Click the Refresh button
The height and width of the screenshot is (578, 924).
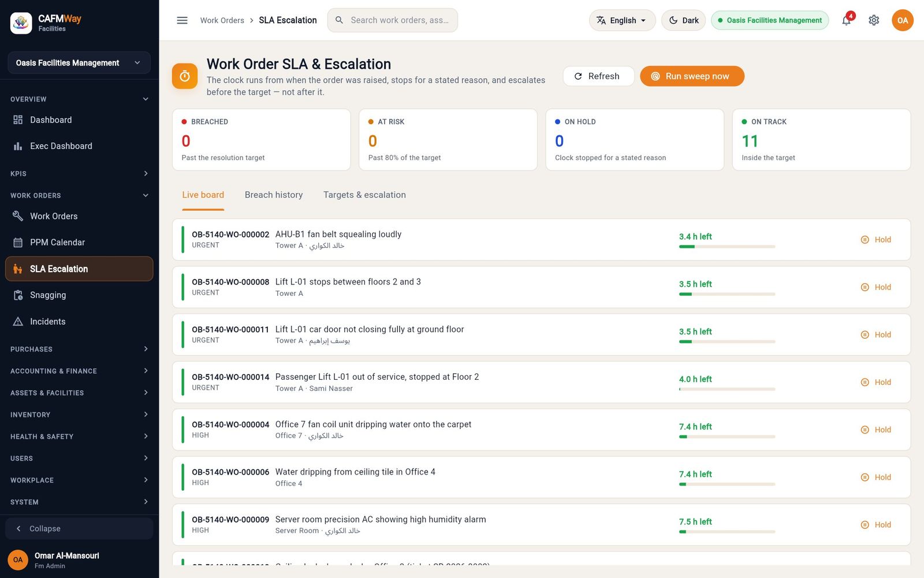click(598, 76)
